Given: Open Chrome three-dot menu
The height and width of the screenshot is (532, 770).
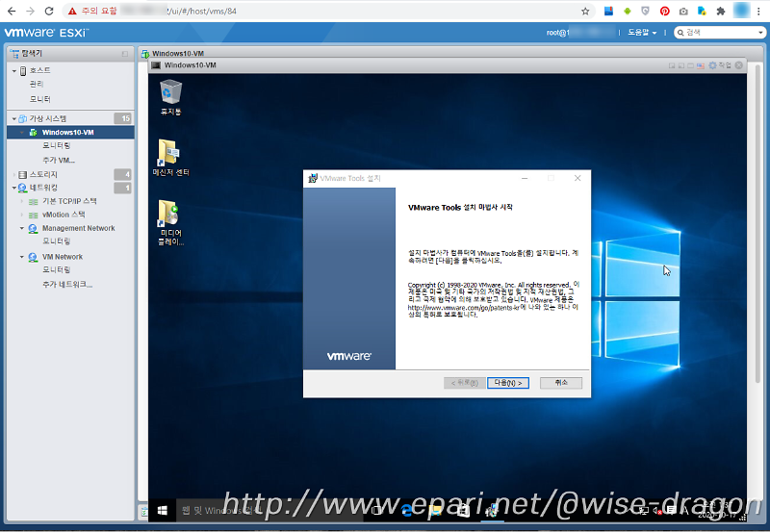Looking at the screenshot, I should pyautogui.click(x=759, y=11).
